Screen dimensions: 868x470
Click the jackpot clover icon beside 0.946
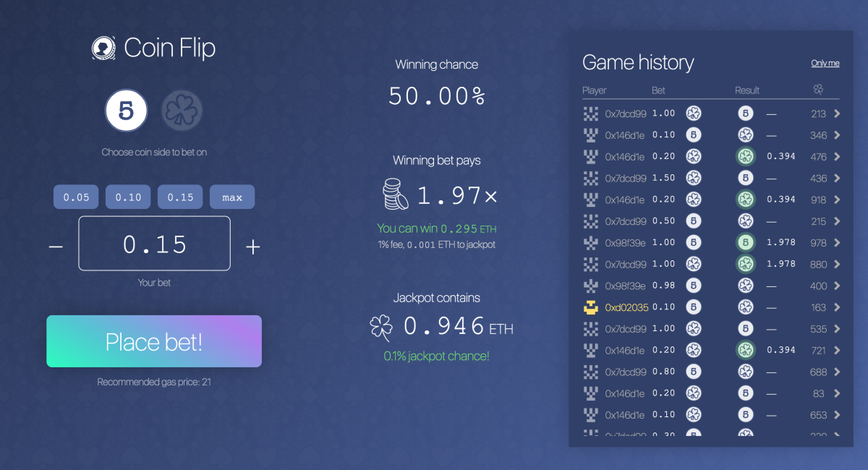(x=381, y=328)
